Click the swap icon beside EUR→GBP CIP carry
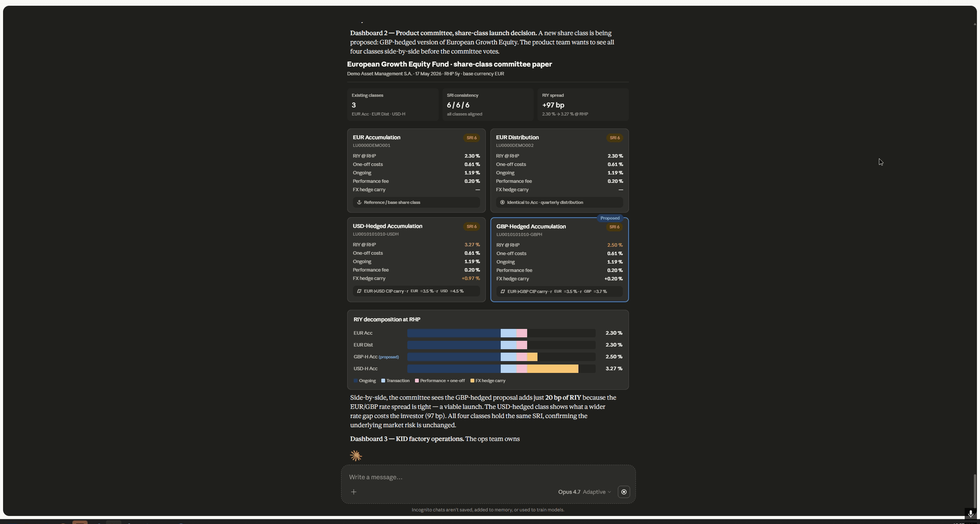This screenshot has height=524, width=980. [503, 291]
